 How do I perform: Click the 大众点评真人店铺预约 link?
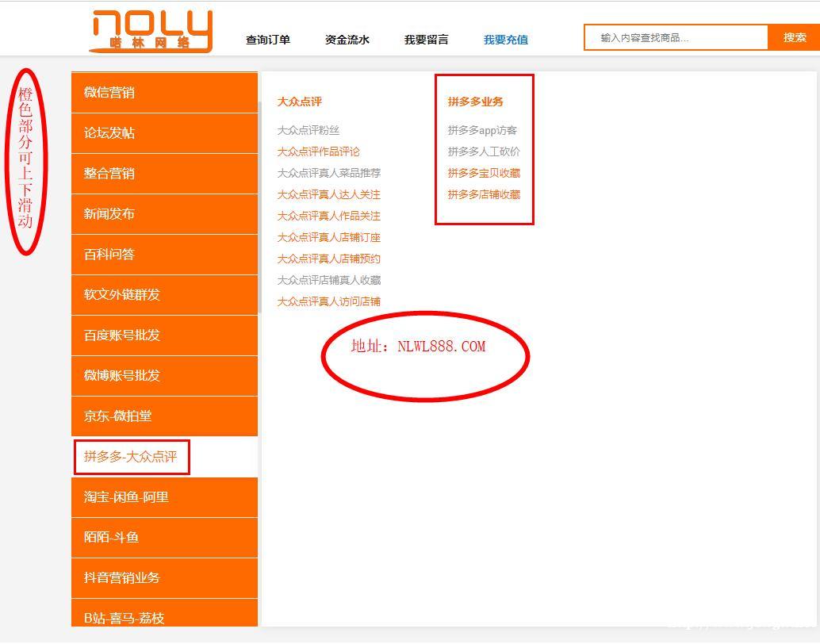tap(329, 259)
